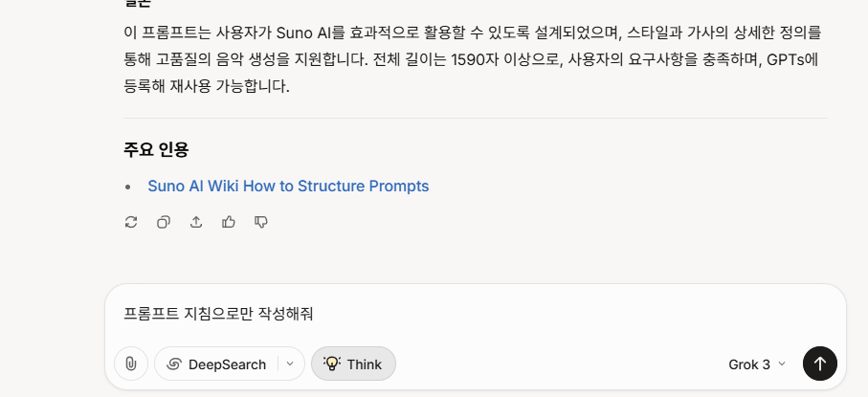Open the Grok 3 model selector

pyautogui.click(x=757, y=364)
